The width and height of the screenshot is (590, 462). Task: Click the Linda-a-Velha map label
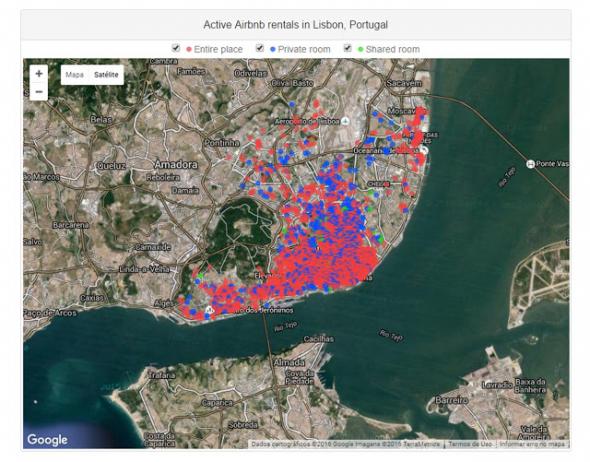144,269
